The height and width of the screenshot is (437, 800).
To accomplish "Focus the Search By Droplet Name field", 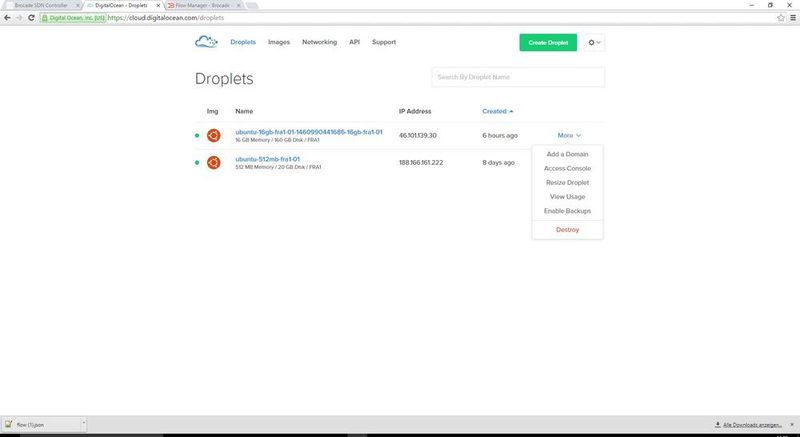I will click(x=518, y=77).
